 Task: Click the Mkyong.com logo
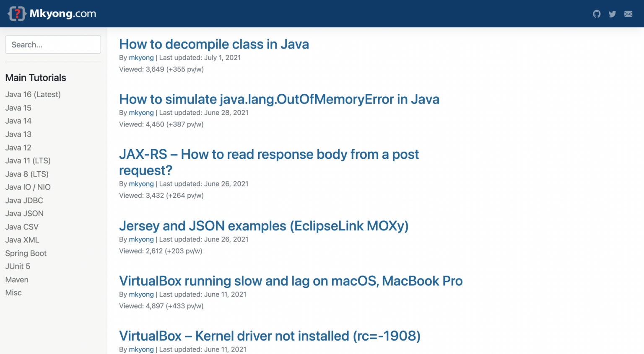[x=52, y=13]
